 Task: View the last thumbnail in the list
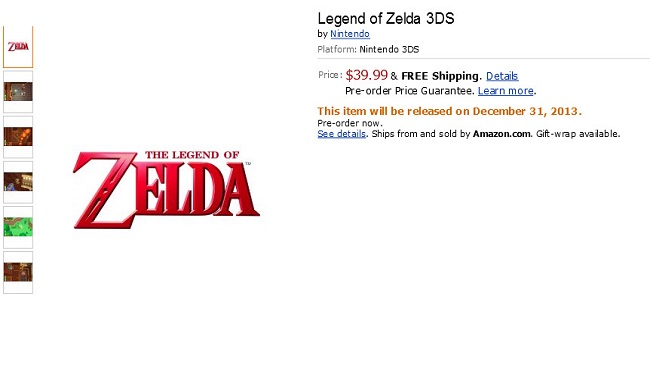[18, 272]
